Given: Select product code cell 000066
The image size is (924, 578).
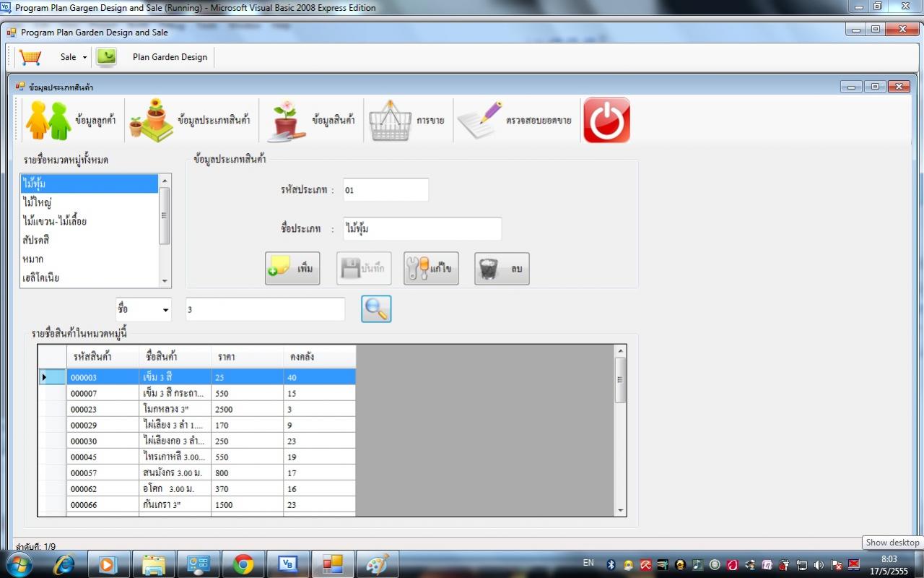Looking at the screenshot, I should coord(103,504).
